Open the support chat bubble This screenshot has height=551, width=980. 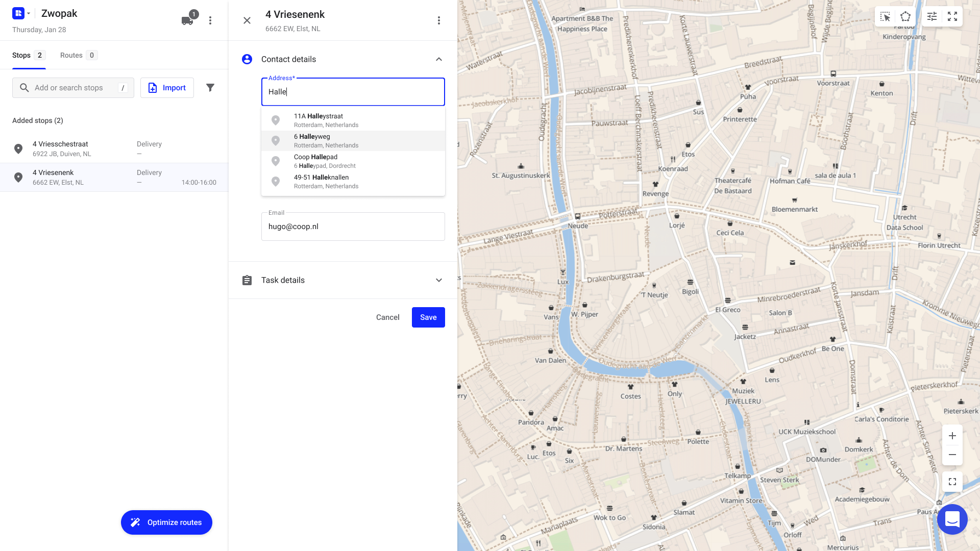[952, 519]
